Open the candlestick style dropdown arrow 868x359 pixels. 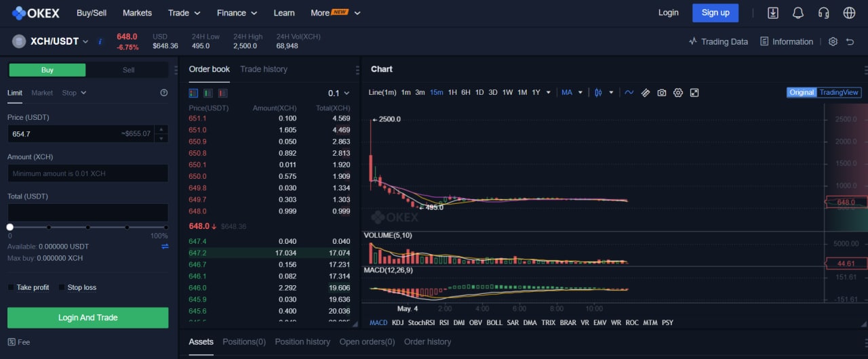[x=611, y=93]
